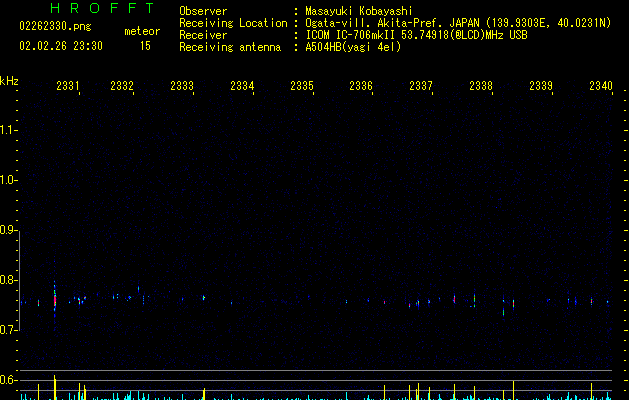Click the 1.1 kHz axis label
This screenshot has width=629, height=400.
8,130
